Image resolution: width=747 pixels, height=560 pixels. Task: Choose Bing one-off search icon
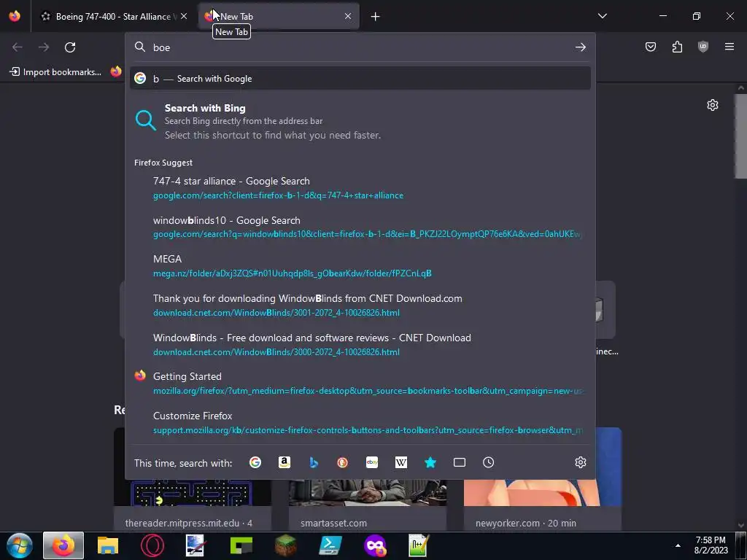click(314, 462)
